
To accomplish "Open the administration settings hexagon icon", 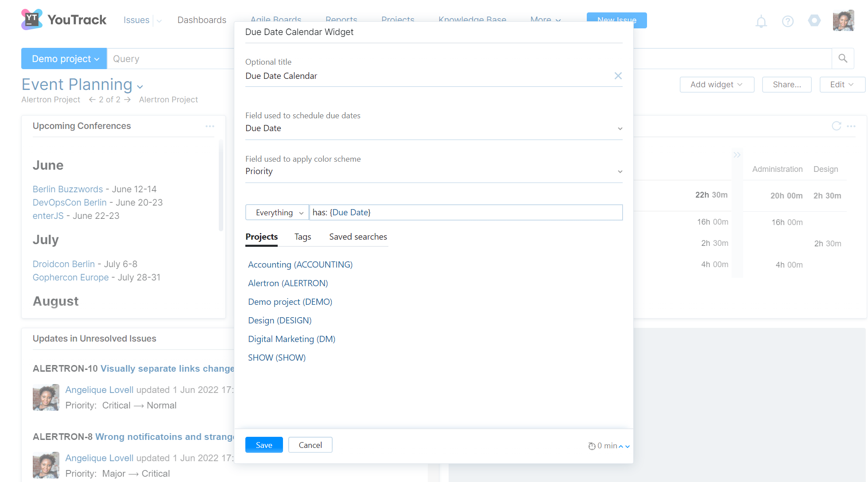I will click(x=814, y=21).
